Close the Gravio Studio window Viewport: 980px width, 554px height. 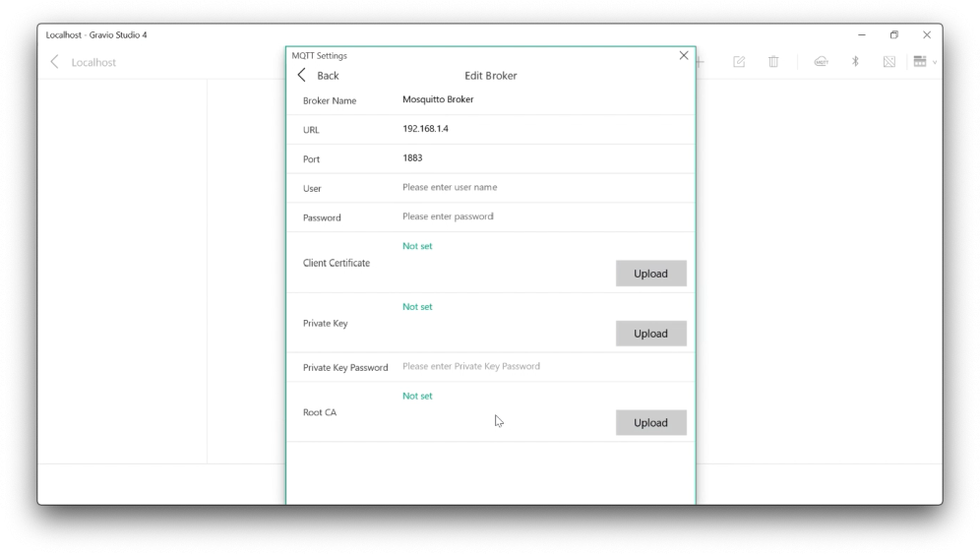pyautogui.click(x=927, y=35)
